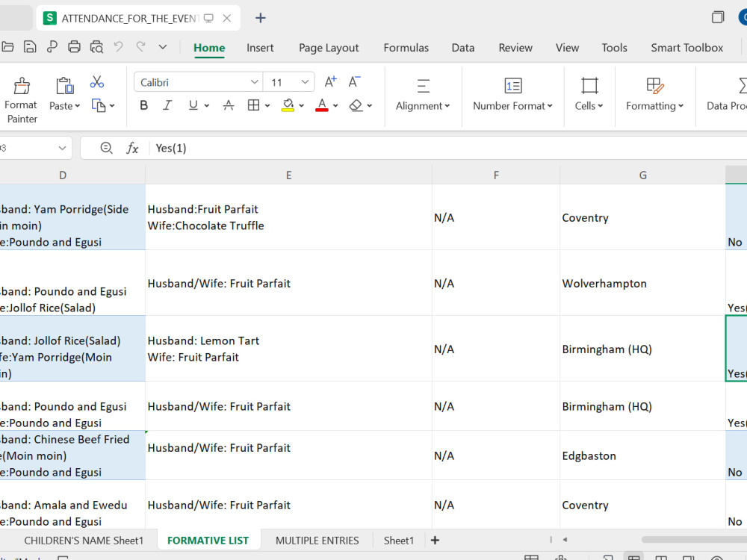Open a new document tab with plus
Viewport: 747px width, 560px height.
tap(260, 18)
